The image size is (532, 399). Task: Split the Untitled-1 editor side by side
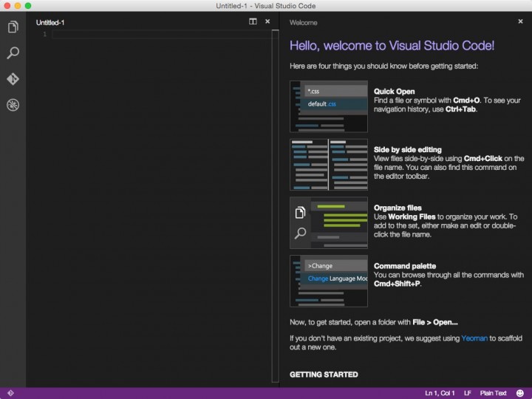coord(253,21)
